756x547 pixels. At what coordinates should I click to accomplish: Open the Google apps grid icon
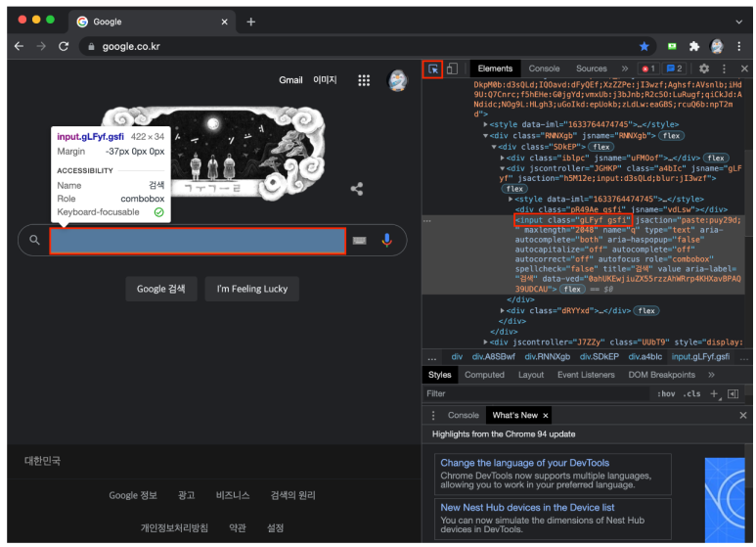364,80
